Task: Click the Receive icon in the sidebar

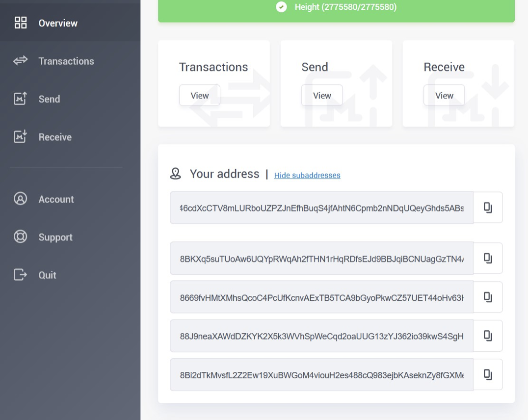Action: click(20, 137)
